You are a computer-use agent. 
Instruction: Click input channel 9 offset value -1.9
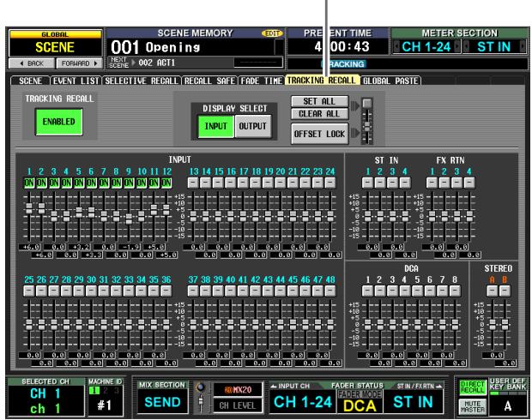tap(129, 247)
